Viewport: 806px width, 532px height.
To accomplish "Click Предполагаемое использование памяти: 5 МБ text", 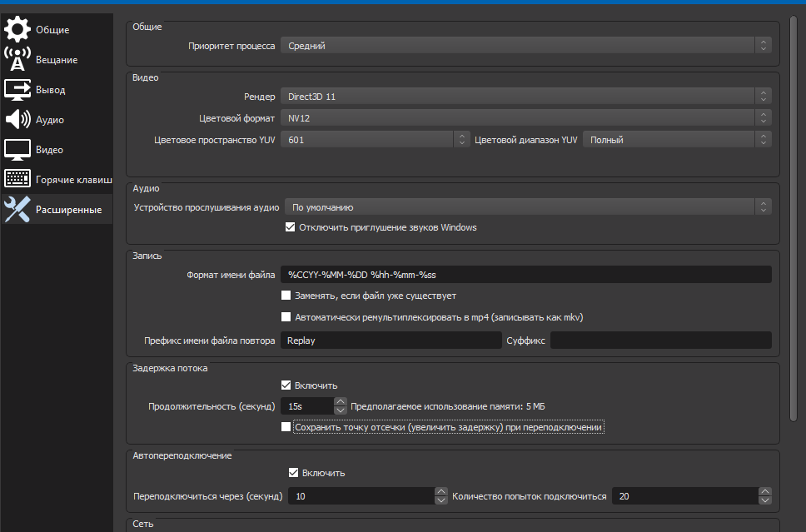I will pyautogui.click(x=447, y=406).
